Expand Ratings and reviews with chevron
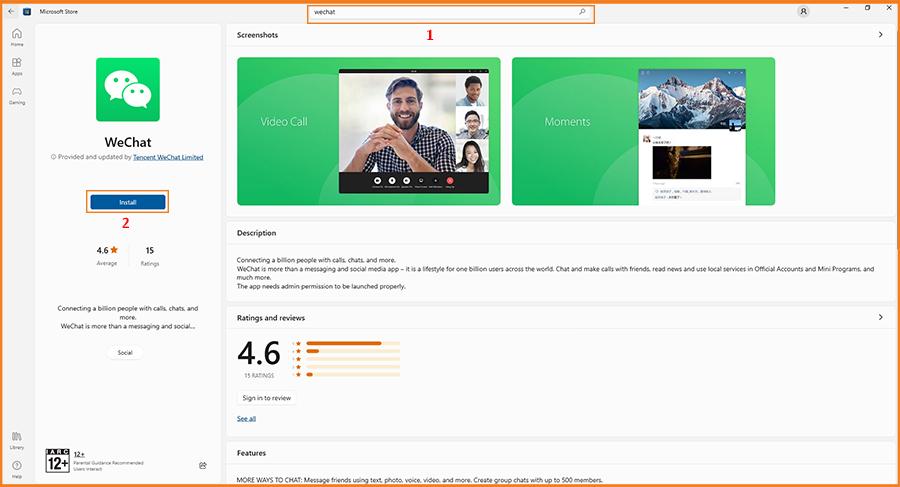The width and height of the screenshot is (900, 487). click(880, 317)
